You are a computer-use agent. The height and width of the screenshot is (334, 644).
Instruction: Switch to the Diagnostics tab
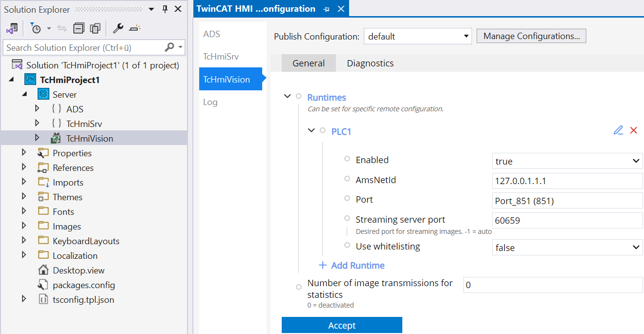coord(370,63)
